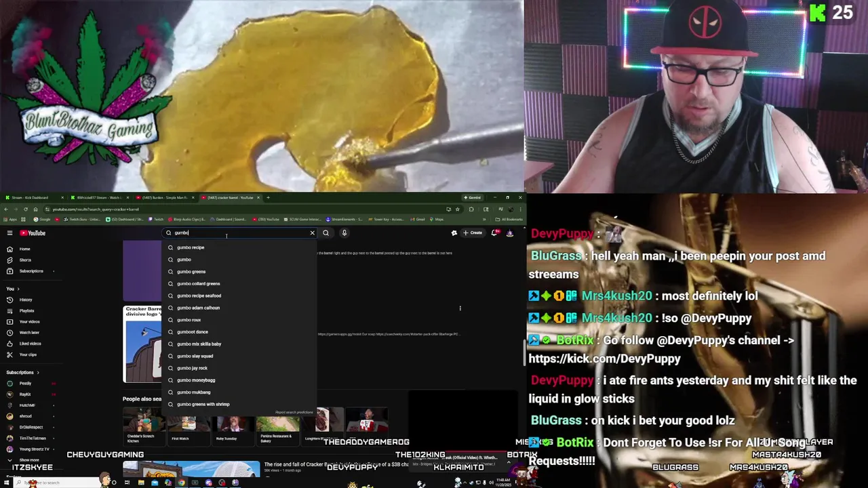This screenshot has width=868, height=488.
Task: Expand the subscriptions list with Show more
Action: pos(31,460)
